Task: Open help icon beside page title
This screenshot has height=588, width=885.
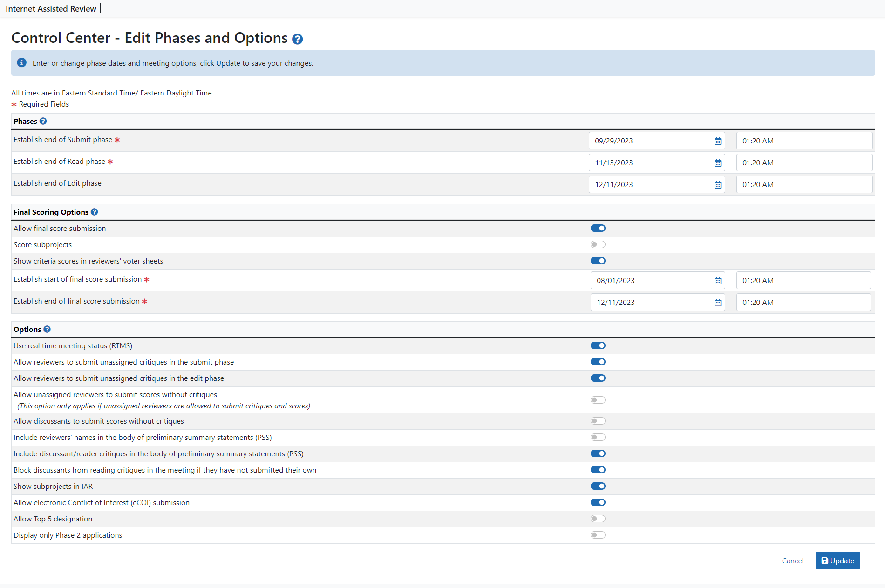Action: (x=297, y=39)
